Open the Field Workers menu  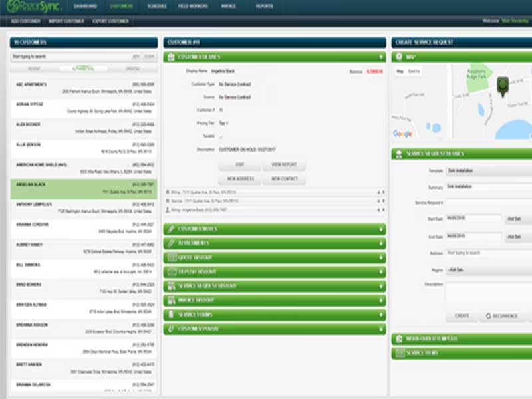(193, 6)
